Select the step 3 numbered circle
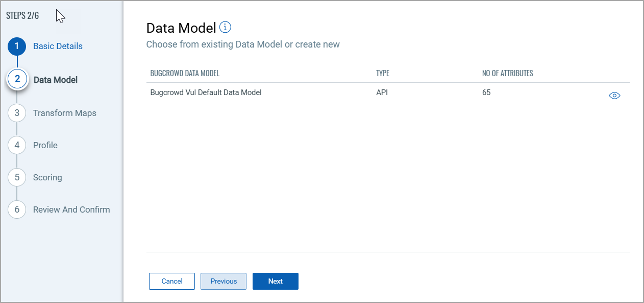Viewport: 644px width, 303px height. [17, 113]
